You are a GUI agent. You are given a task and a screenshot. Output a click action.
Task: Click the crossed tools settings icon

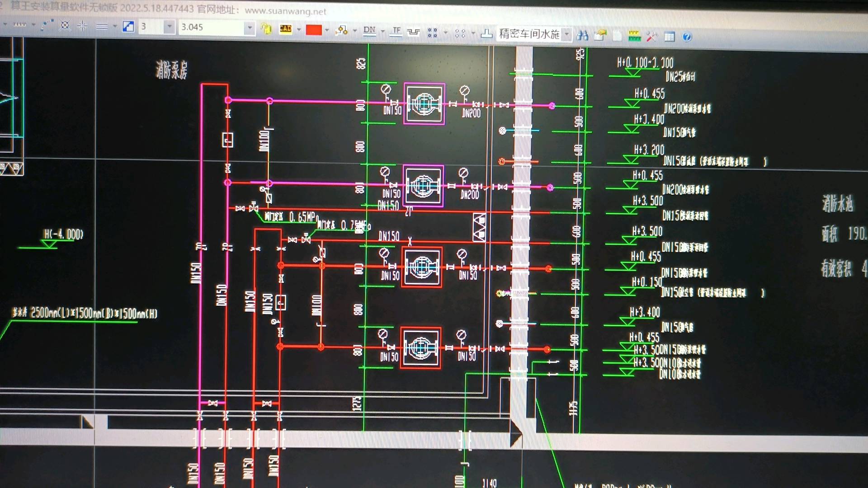(x=651, y=37)
